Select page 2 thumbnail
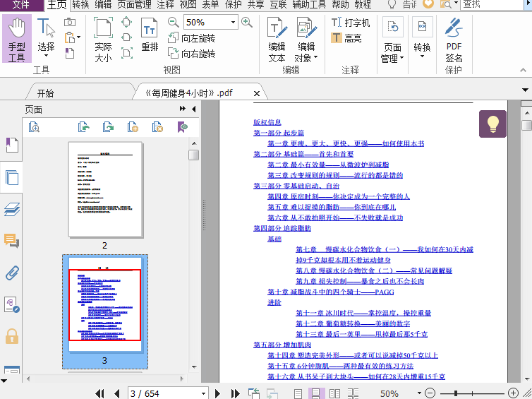 click(x=105, y=190)
